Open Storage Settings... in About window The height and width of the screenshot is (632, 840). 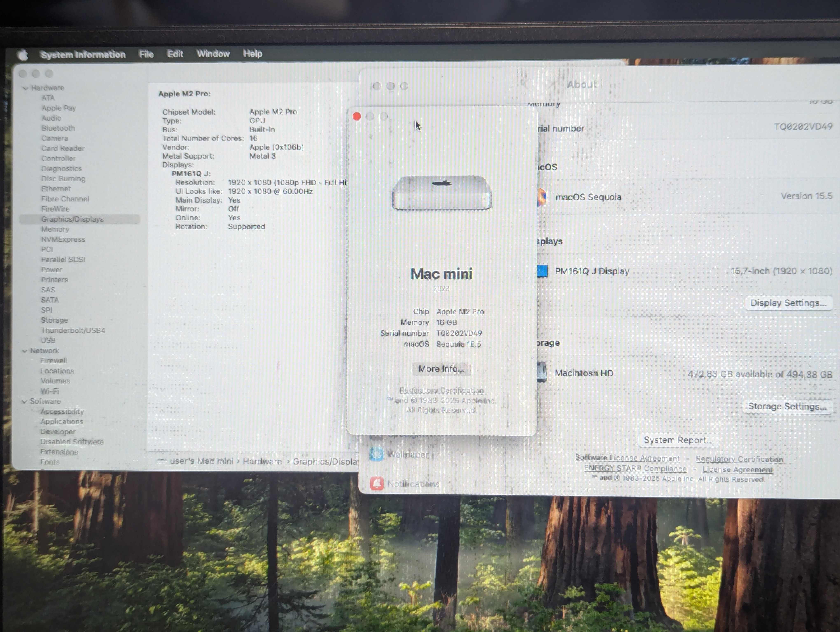[787, 407]
